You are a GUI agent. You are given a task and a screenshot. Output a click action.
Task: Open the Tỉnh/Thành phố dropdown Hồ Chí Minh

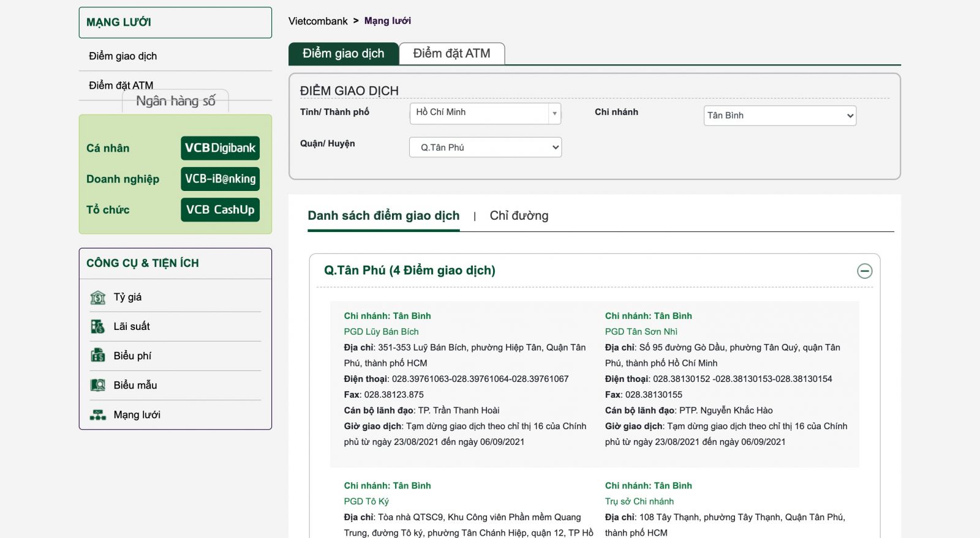[485, 113]
